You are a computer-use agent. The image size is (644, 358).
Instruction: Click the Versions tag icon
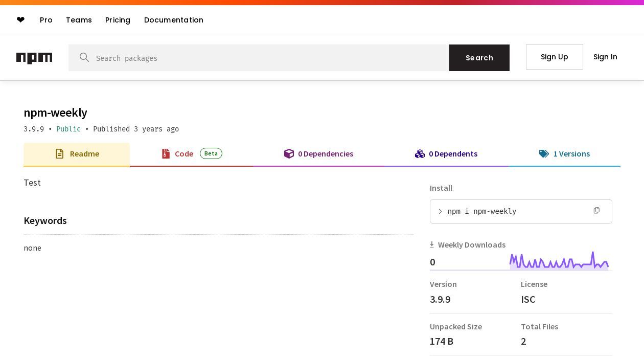[544, 154]
